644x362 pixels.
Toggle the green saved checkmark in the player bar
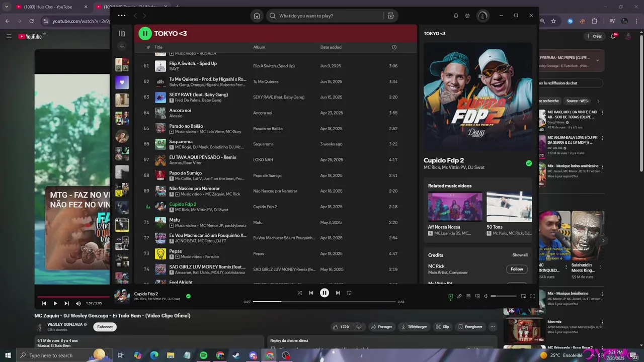pyautogui.click(x=188, y=296)
